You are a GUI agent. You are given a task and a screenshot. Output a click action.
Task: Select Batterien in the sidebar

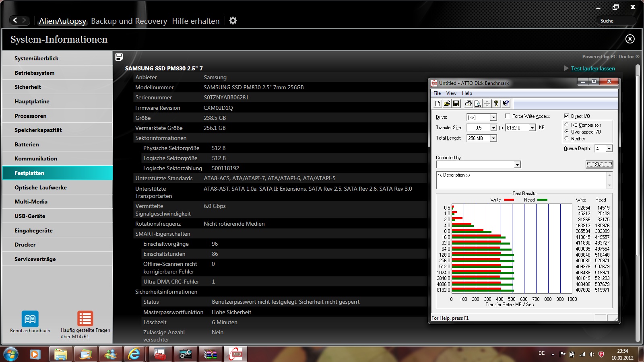58,144
